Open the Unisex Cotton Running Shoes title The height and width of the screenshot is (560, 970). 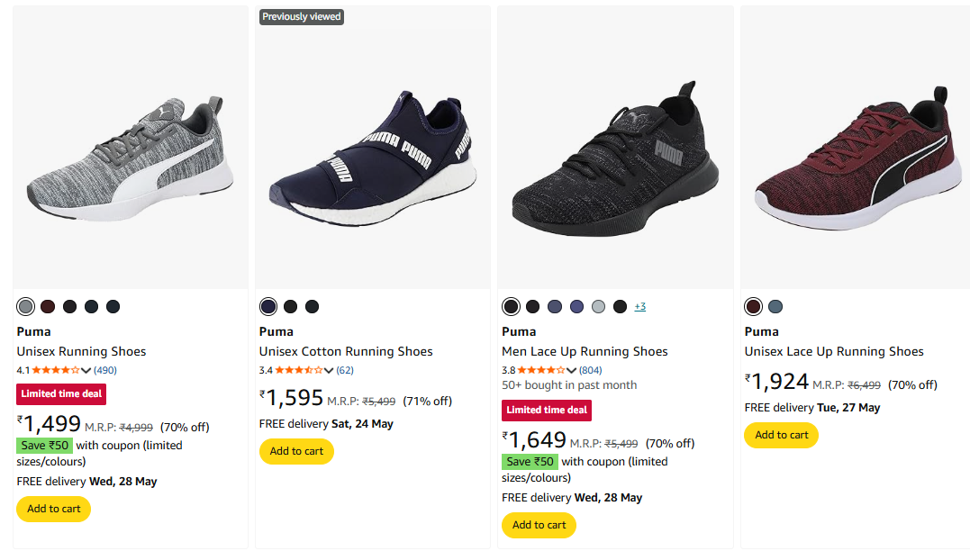tap(346, 351)
